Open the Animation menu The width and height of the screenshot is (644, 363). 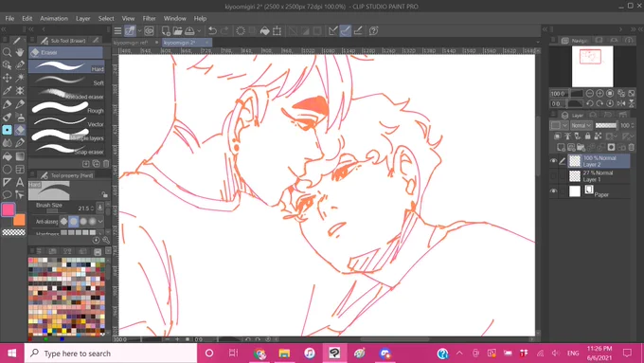tap(54, 19)
